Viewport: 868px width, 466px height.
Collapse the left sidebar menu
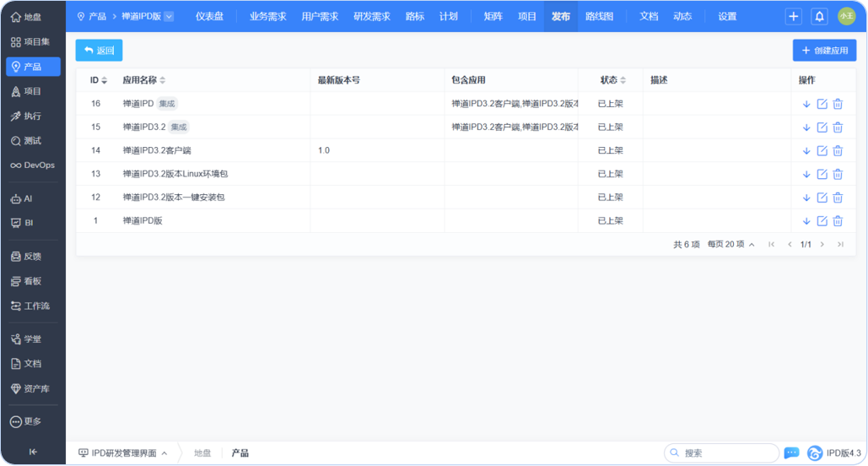point(33,452)
